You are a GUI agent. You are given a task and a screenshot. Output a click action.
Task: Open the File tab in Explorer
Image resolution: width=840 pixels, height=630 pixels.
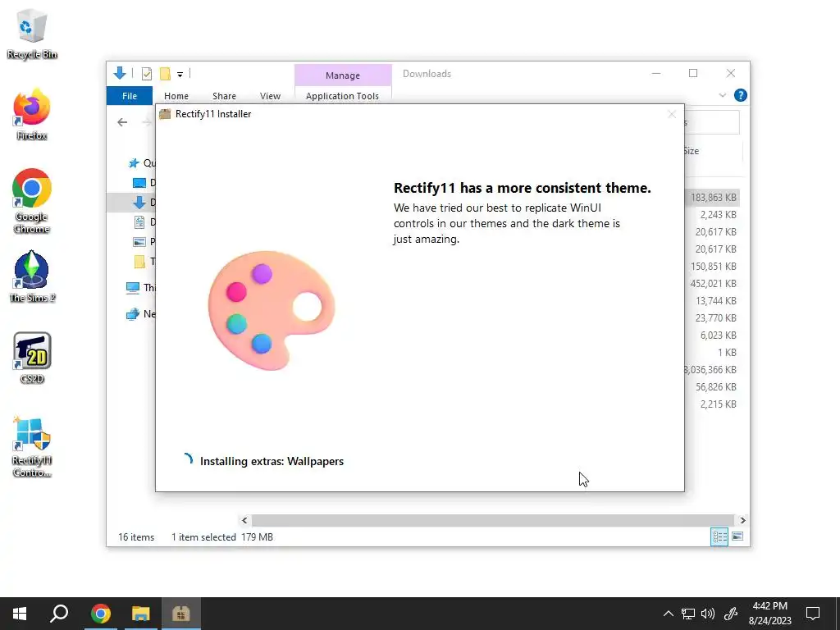point(129,96)
